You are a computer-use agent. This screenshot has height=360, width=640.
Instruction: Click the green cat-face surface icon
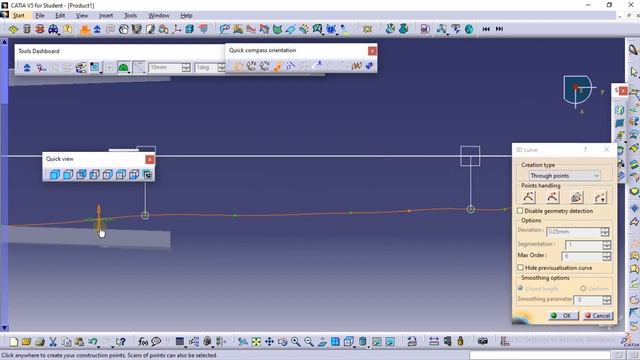[x=278, y=29]
